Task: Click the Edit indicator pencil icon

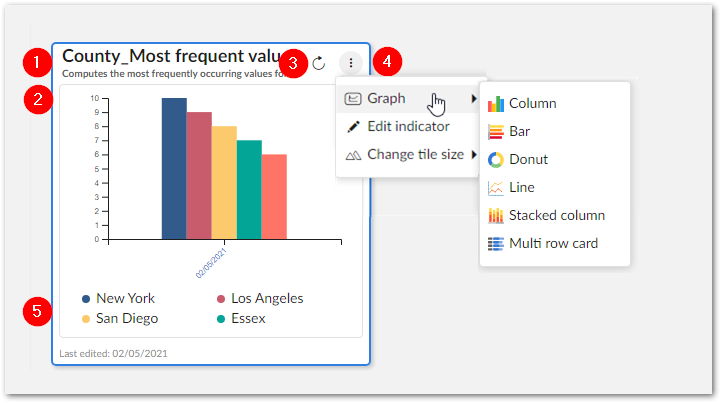Action: click(352, 127)
